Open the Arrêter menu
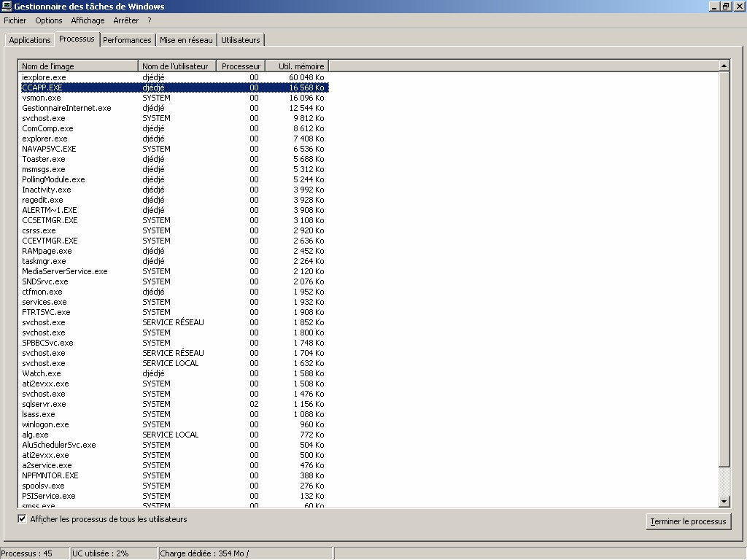 tap(125, 20)
